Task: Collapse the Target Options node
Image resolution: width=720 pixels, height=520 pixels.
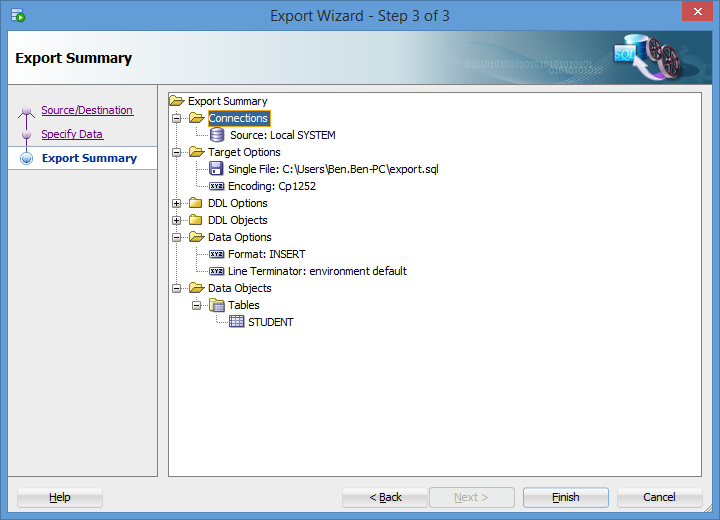Action: pyautogui.click(x=177, y=152)
